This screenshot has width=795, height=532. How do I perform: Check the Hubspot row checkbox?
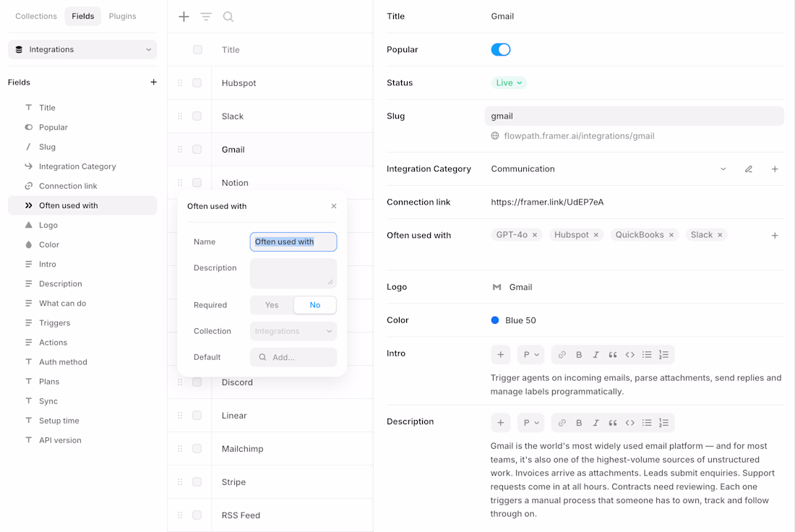[x=197, y=82]
